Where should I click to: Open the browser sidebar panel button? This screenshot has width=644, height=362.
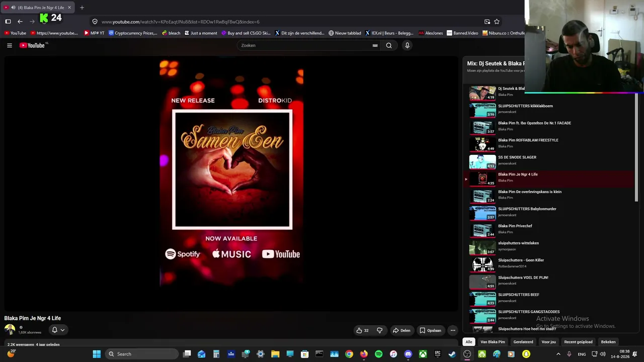[x=8, y=22]
